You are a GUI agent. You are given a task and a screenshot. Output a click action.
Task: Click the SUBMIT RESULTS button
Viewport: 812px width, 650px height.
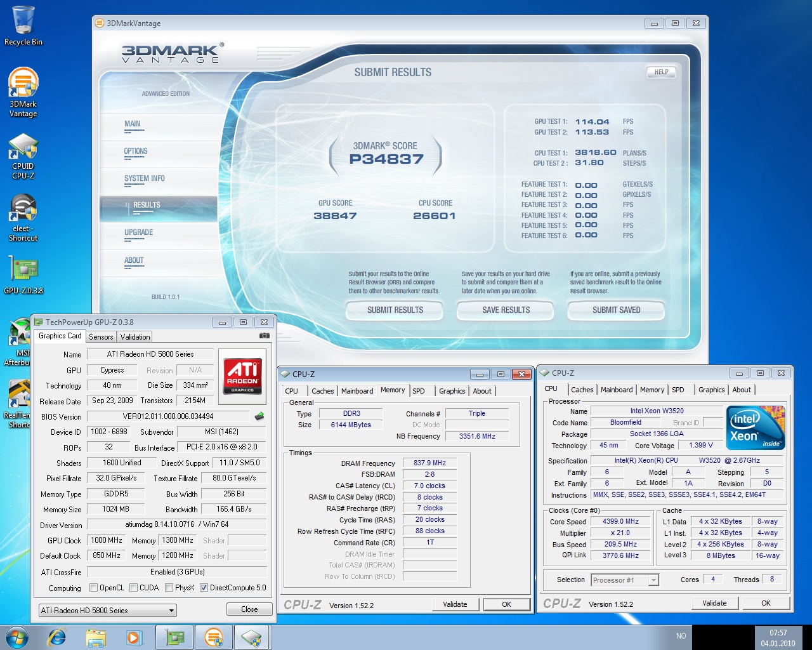click(x=395, y=310)
